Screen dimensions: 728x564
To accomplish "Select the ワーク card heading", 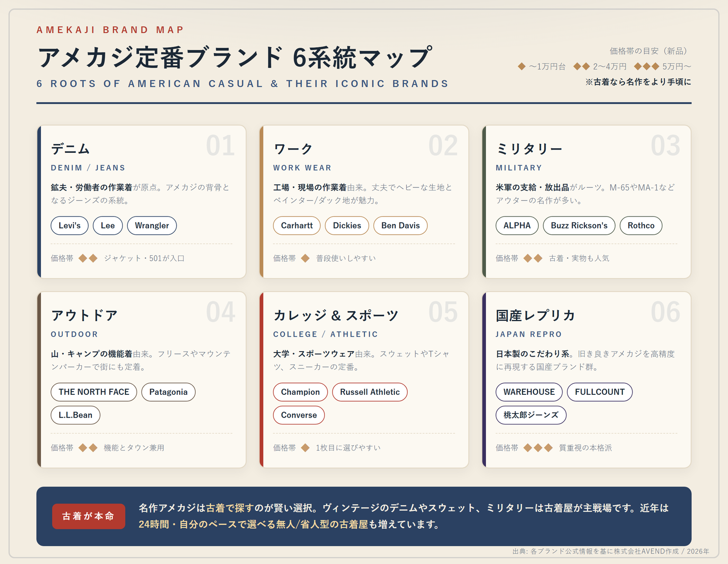I will (293, 149).
